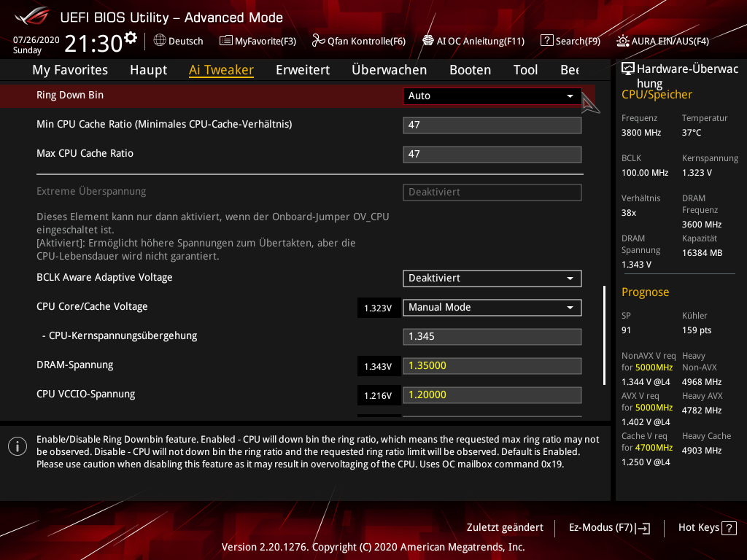This screenshot has height=560, width=747.
Task: Open time settings gear icon
Action: (131, 38)
